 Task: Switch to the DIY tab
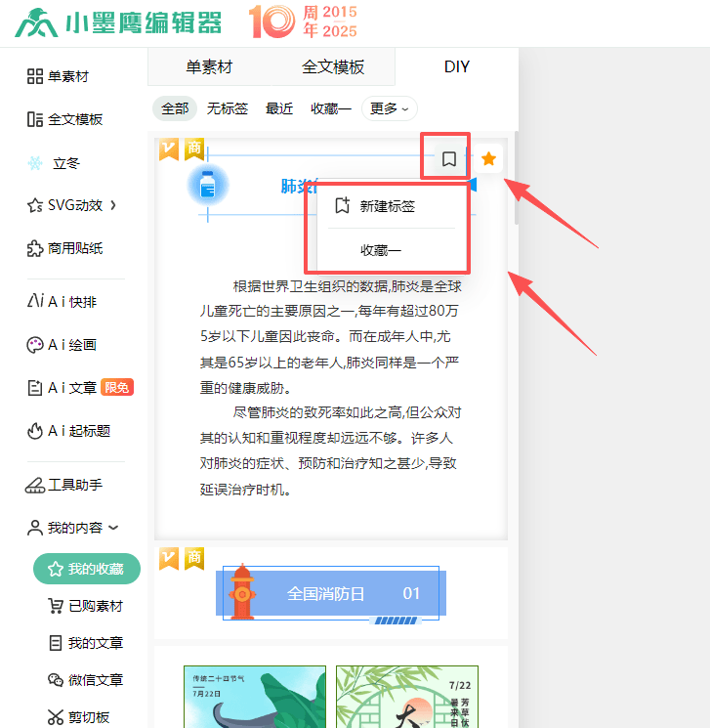(x=456, y=67)
